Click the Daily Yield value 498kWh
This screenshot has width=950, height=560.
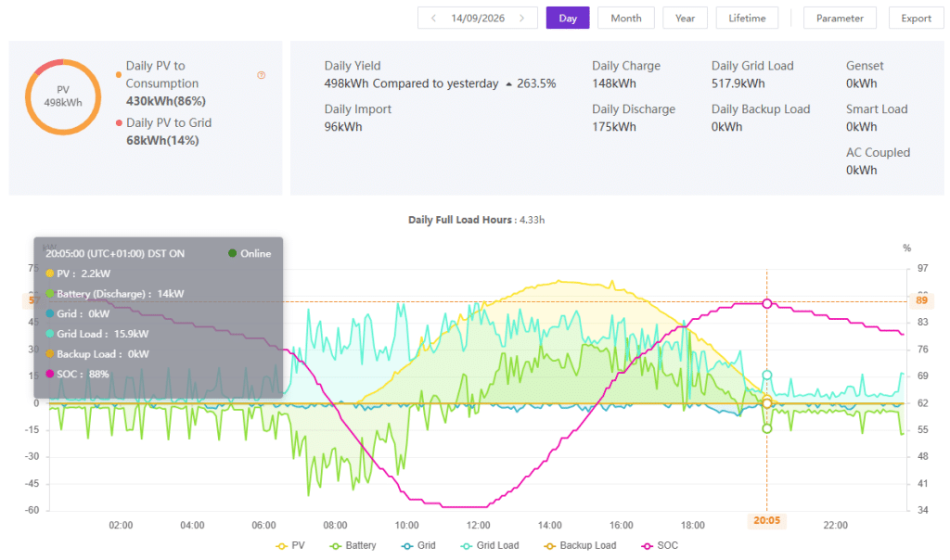[347, 83]
